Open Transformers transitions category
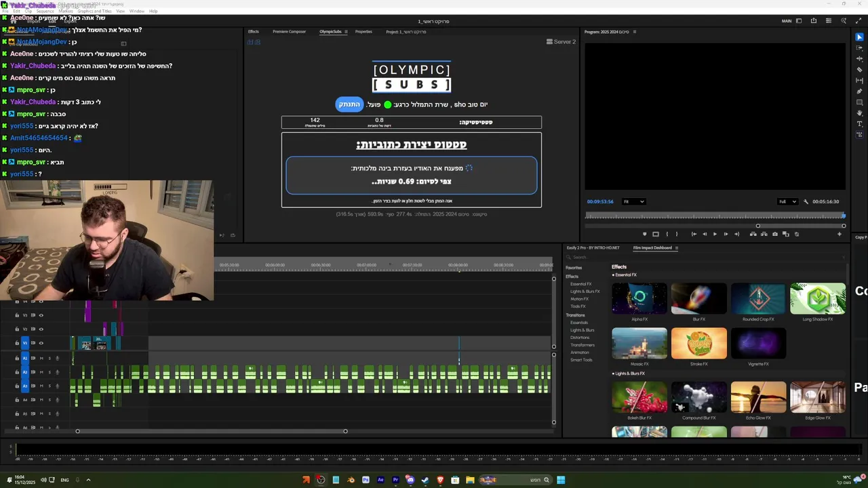The image size is (868, 488). click(582, 345)
